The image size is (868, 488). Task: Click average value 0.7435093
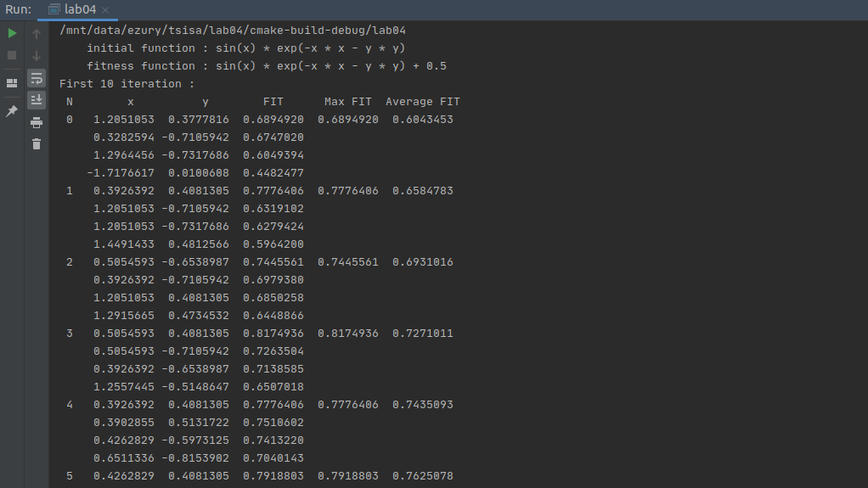click(x=422, y=405)
